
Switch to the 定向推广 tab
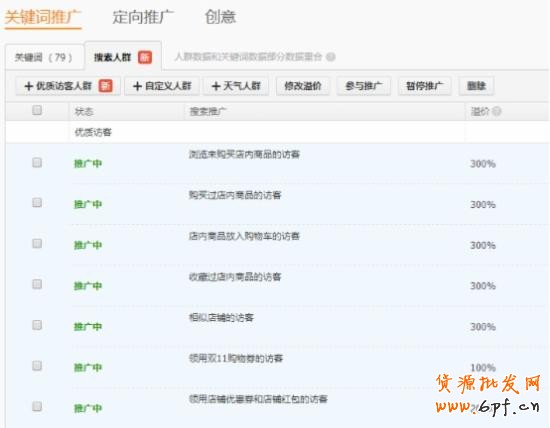click(143, 17)
